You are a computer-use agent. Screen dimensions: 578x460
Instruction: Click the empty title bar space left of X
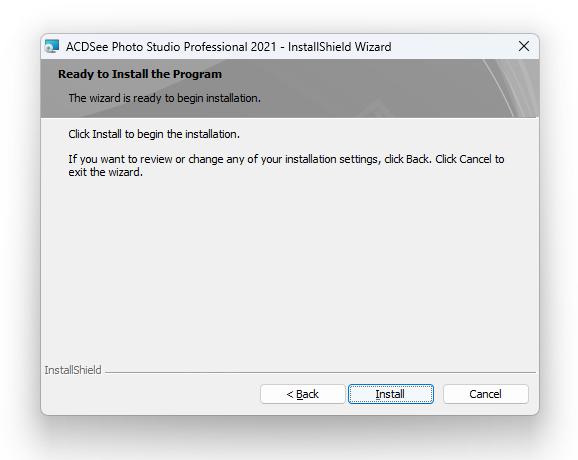pos(452,47)
